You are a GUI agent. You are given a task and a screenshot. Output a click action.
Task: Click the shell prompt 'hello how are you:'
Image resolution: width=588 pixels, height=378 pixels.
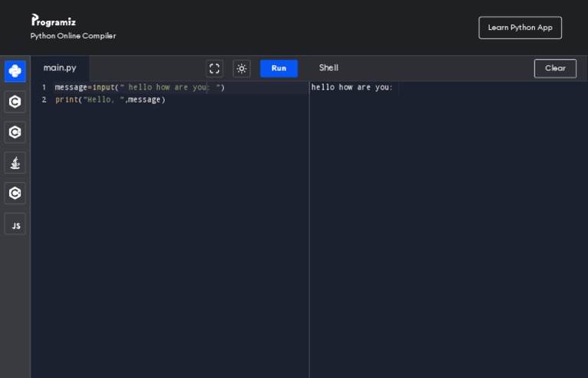(351, 87)
